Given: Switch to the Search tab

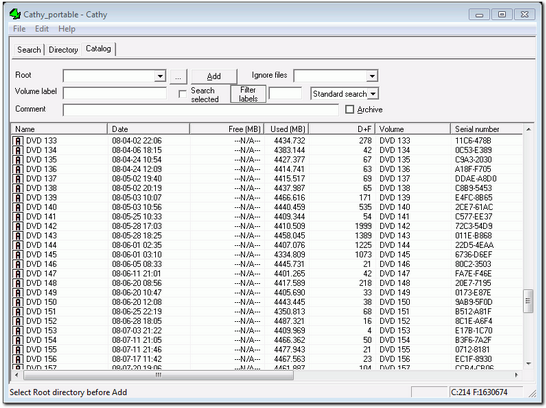Looking at the screenshot, I should (29, 50).
